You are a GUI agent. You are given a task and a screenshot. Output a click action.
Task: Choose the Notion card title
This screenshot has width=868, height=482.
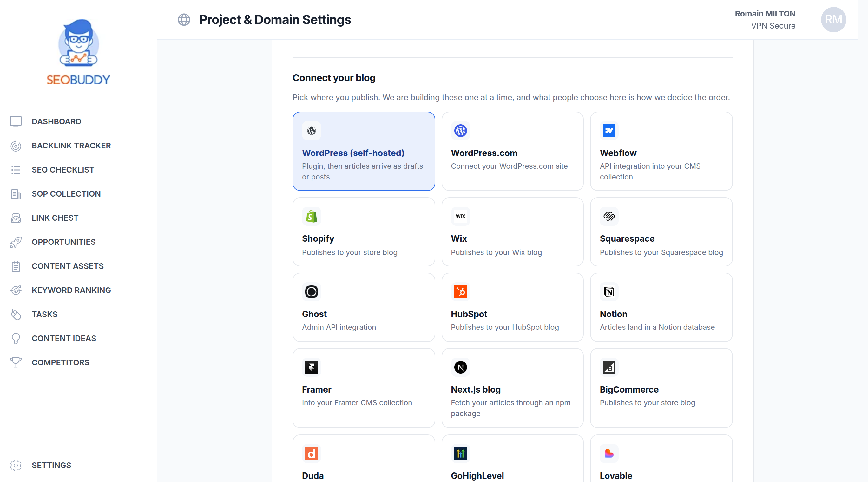(x=613, y=314)
